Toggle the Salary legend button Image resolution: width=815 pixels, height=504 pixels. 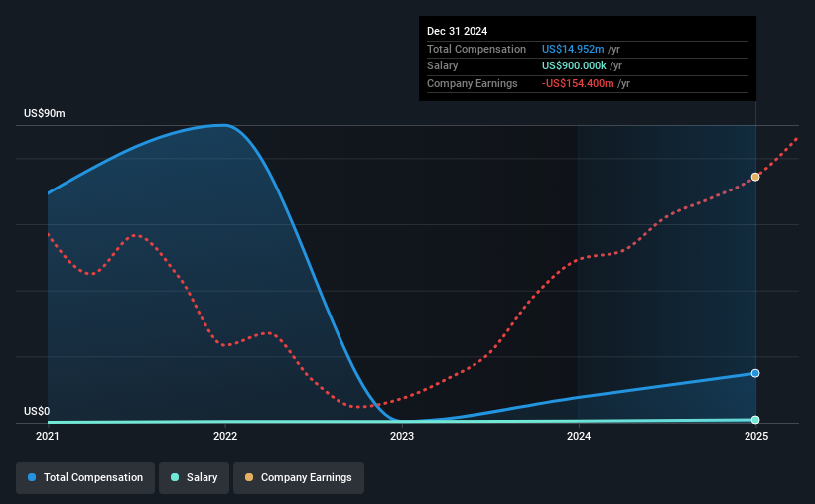pos(194,477)
